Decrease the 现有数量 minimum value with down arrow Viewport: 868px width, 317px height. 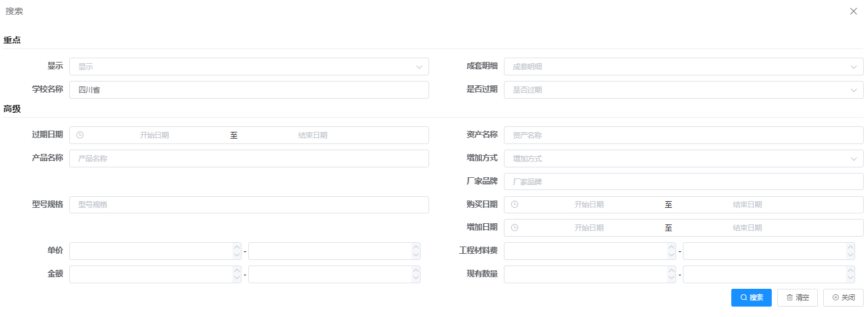(x=671, y=278)
